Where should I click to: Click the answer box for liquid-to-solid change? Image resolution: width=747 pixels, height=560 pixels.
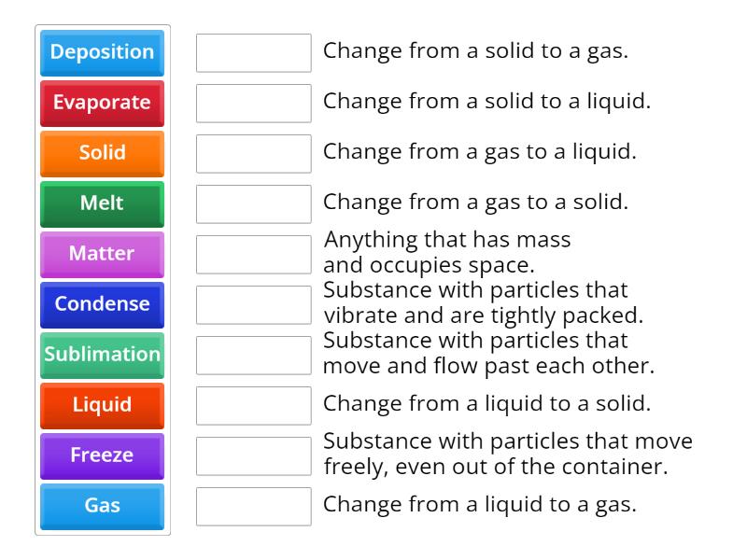pos(254,404)
